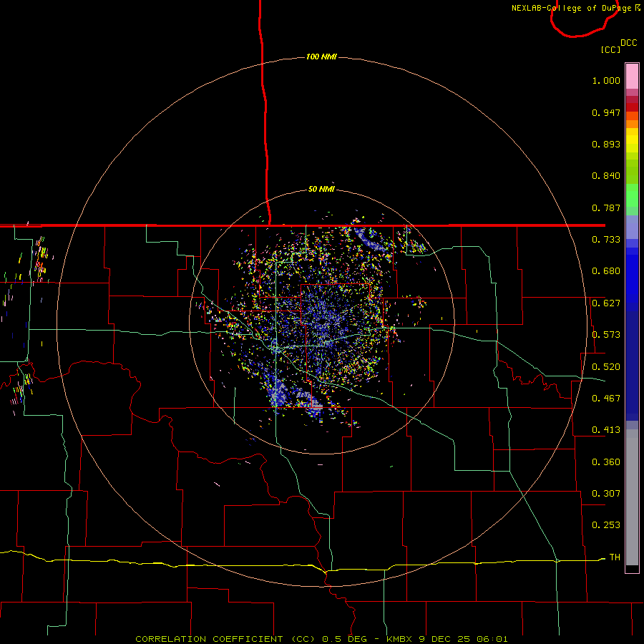
Task: Click the 9 DEC 25 06:01 timestamp
Action: [x=463, y=639]
